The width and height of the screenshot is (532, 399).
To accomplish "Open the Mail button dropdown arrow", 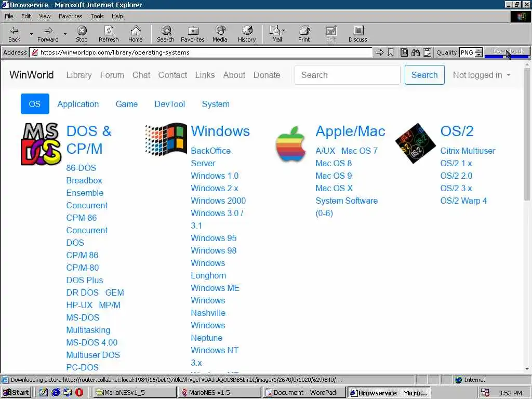I will pos(283,31).
